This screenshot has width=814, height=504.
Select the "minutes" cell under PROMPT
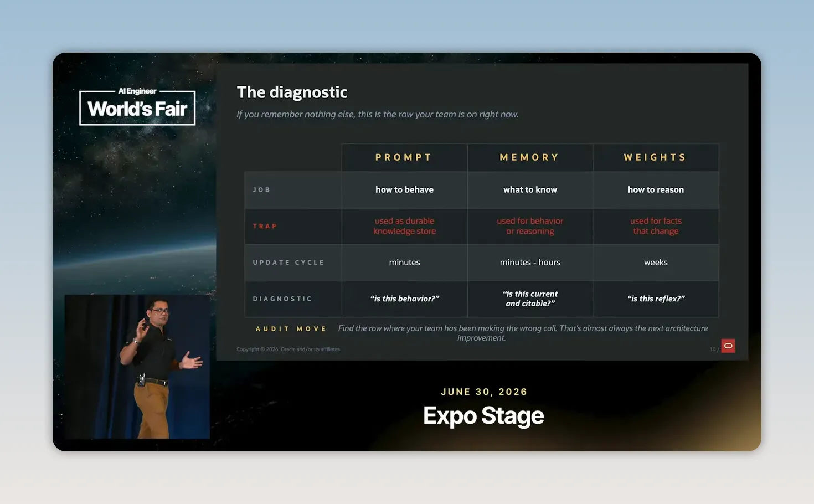(404, 263)
